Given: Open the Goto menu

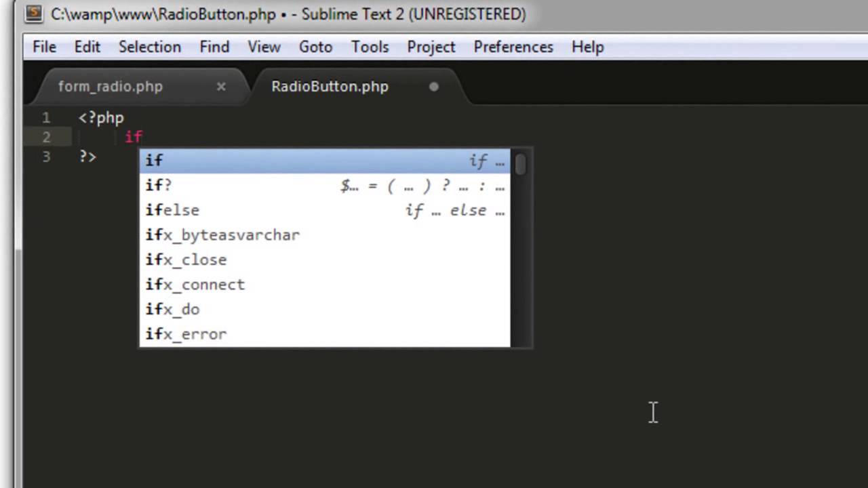Looking at the screenshot, I should pyautogui.click(x=315, y=47).
